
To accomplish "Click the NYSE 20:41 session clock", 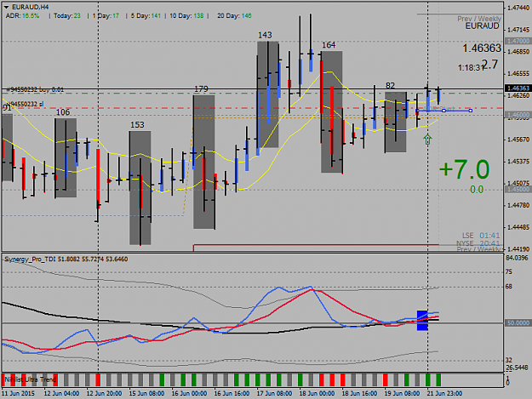I will pos(478,243).
